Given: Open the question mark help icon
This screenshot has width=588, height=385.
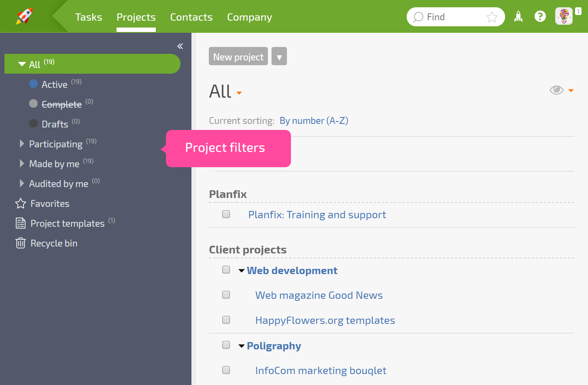Looking at the screenshot, I should [x=540, y=17].
